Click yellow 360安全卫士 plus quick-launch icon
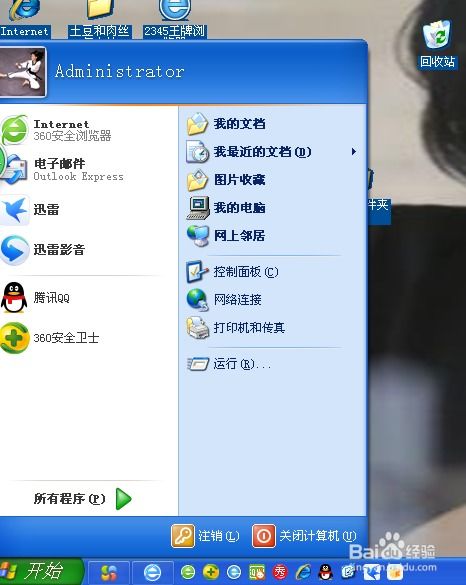 pyautogui.click(x=211, y=572)
